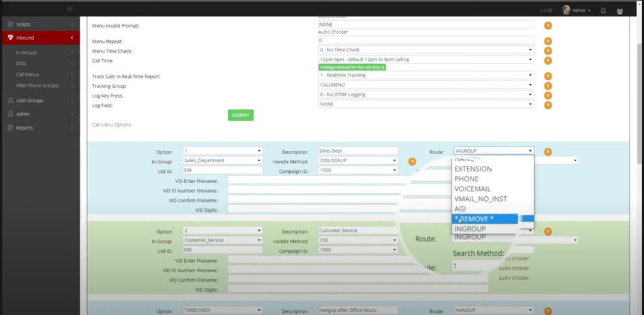
Task: Click the Scripts sidebar icon
Action: pyautogui.click(x=10, y=25)
